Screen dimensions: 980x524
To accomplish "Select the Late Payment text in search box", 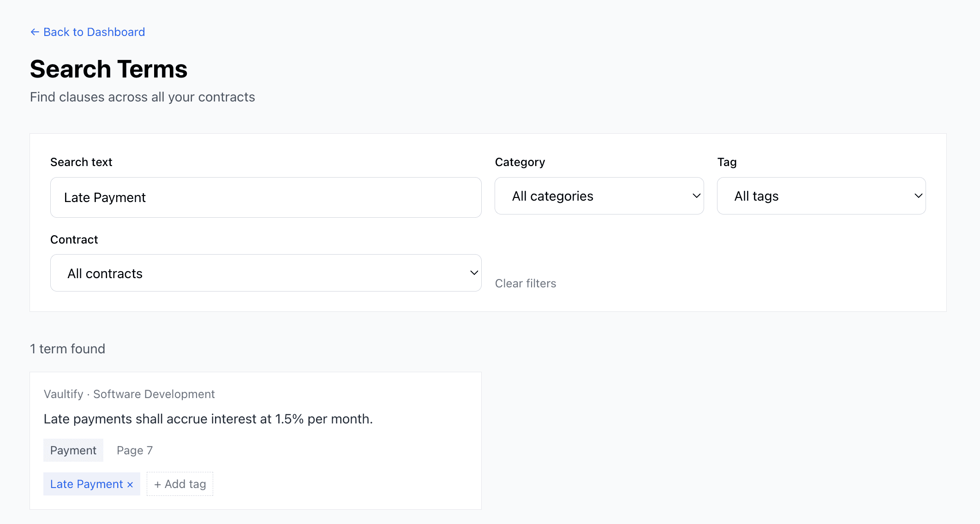I will click(104, 197).
